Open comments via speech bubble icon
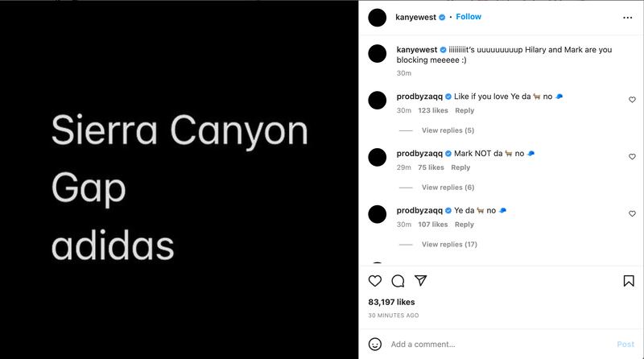This screenshot has width=644, height=359. click(398, 281)
